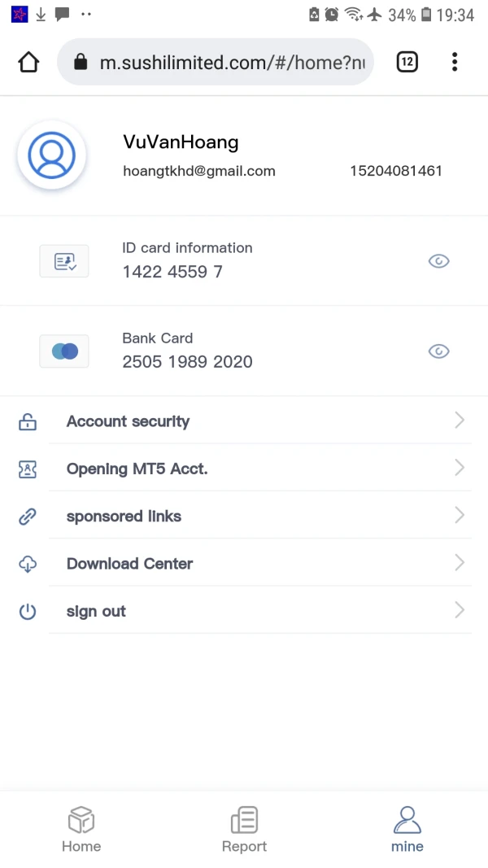Toggle Bank Card number visibility eye
The height and width of the screenshot is (868, 488).
(x=438, y=351)
